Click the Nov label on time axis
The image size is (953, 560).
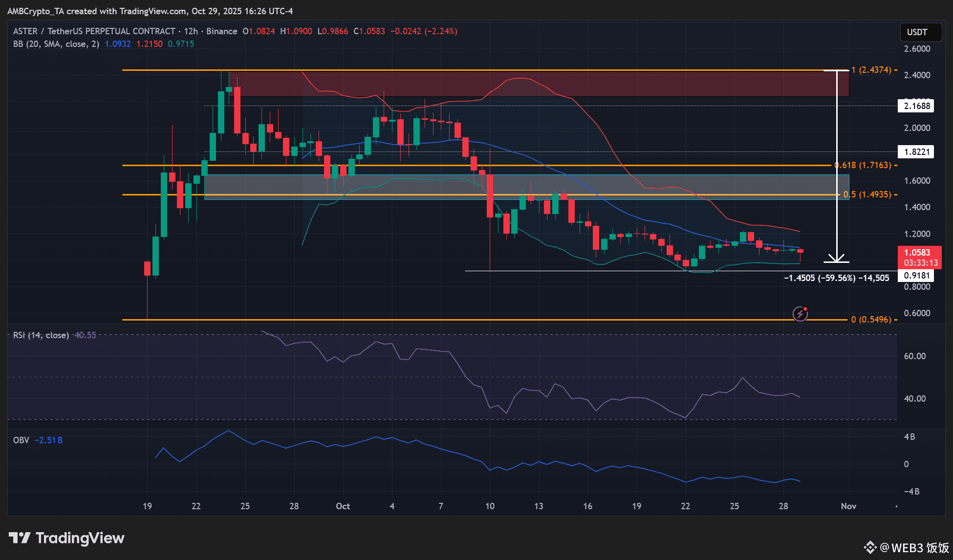(x=848, y=506)
